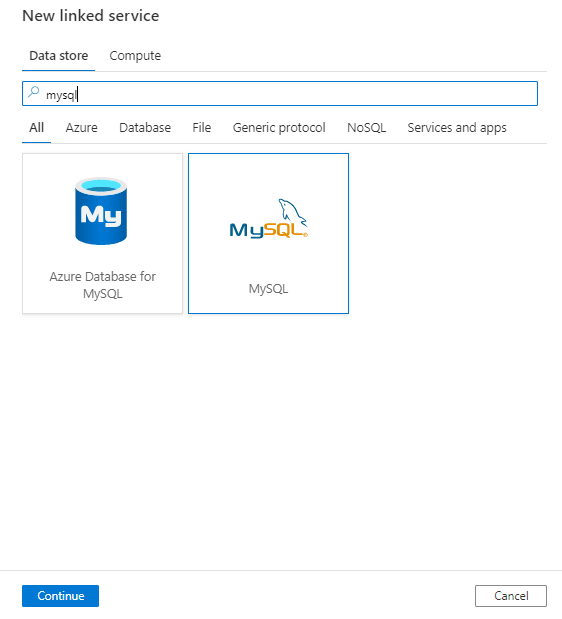This screenshot has height=619, width=562.
Task: Choose the MySQL connector tile
Action: tap(268, 233)
